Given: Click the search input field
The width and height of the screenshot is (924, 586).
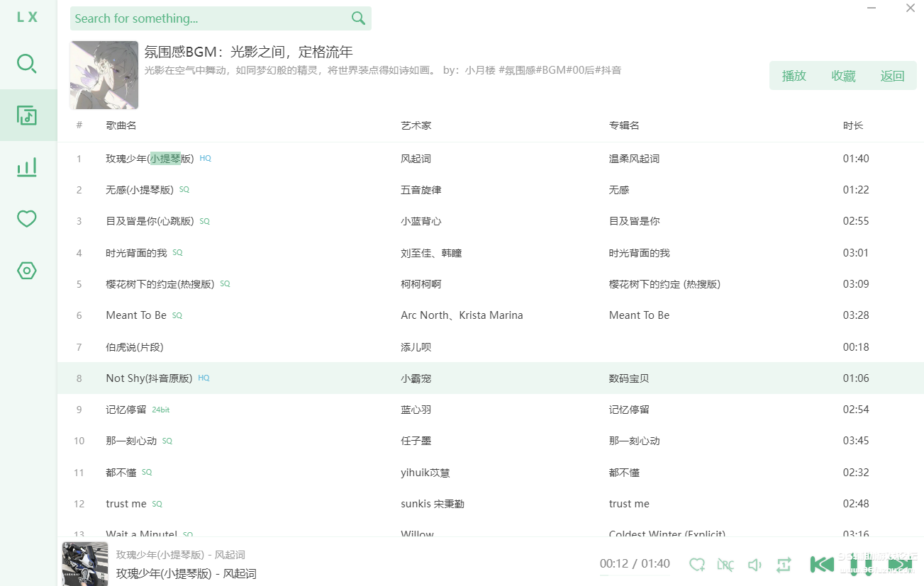Looking at the screenshot, I should pyautogui.click(x=209, y=18).
